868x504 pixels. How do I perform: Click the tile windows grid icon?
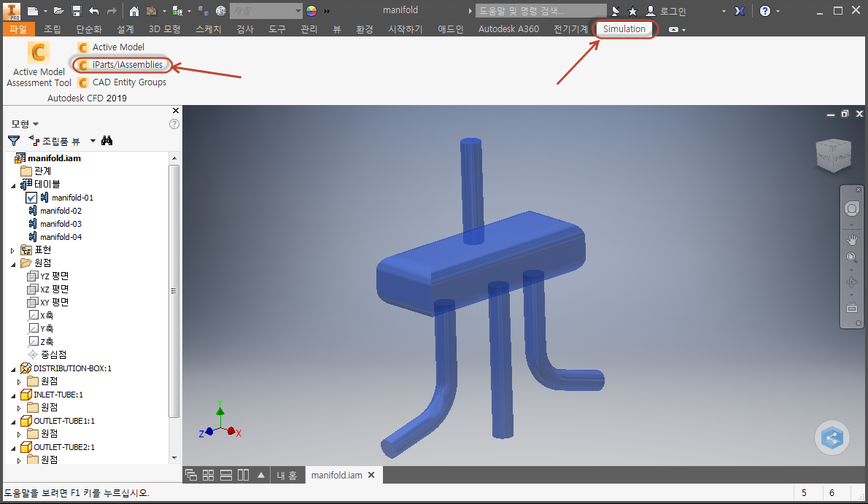click(208, 476)
